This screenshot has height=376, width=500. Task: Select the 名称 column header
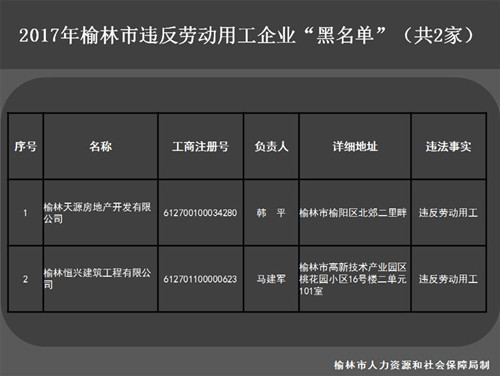coord(100,146)
